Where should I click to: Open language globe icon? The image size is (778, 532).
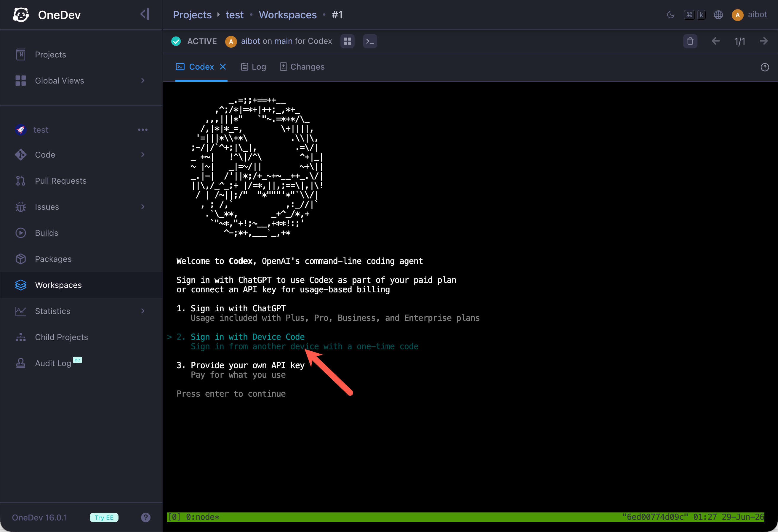point(718,15)
